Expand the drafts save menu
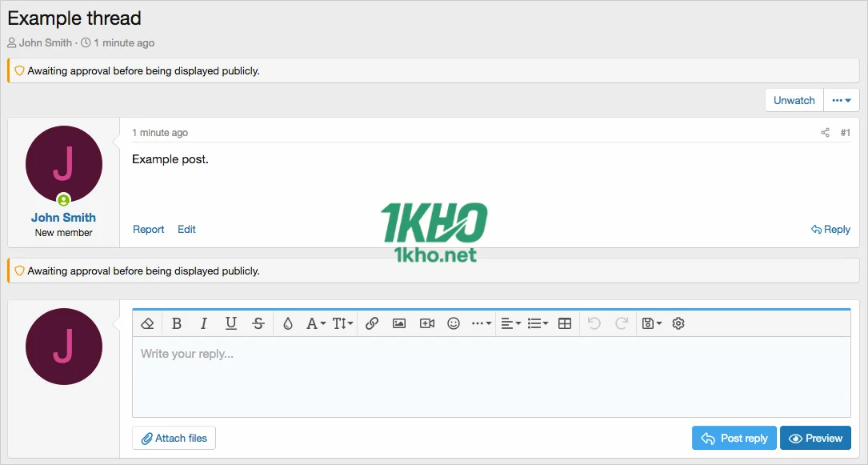The image size is (868, 465). coord(652,323)
